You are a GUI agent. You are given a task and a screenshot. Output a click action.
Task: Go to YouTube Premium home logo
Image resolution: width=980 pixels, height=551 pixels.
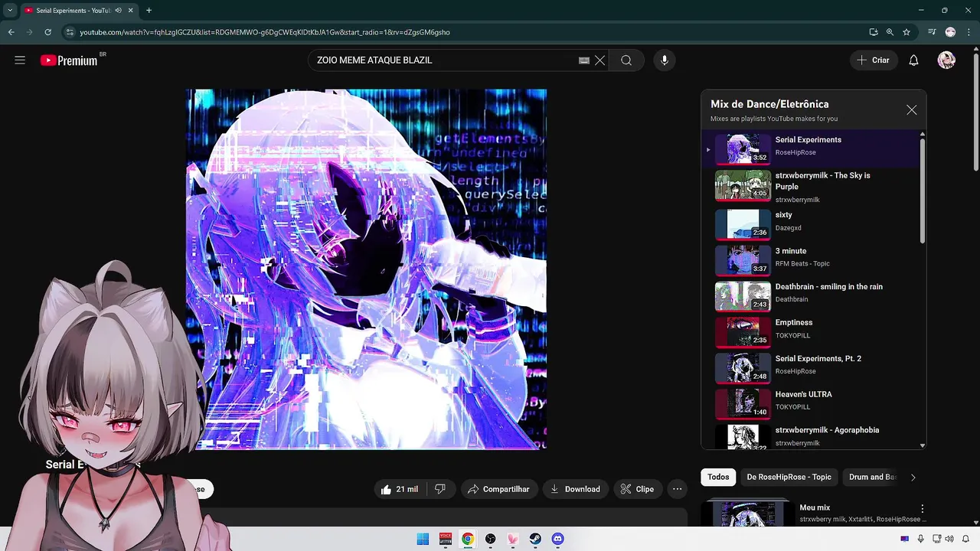click(x=69, y=60)
